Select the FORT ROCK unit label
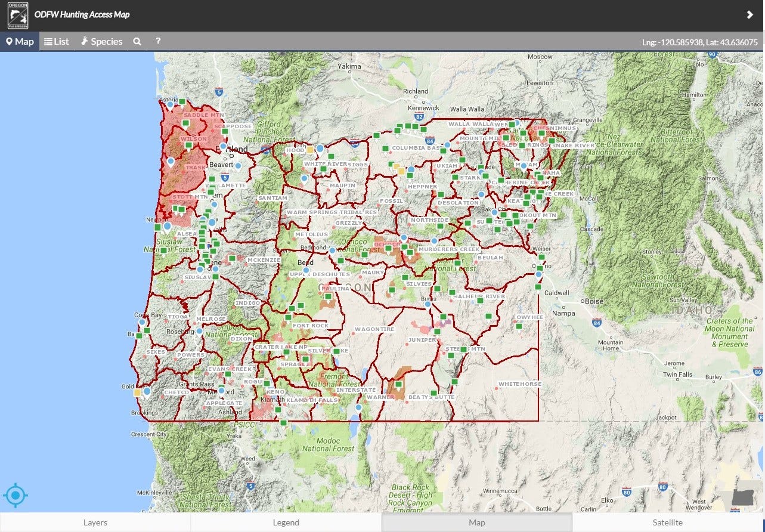This screenshot has height=532, width=765. click(310, 326)
